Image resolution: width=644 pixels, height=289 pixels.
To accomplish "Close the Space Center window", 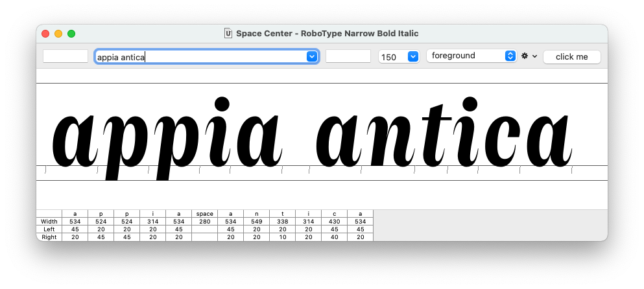I will coord(45,34).
